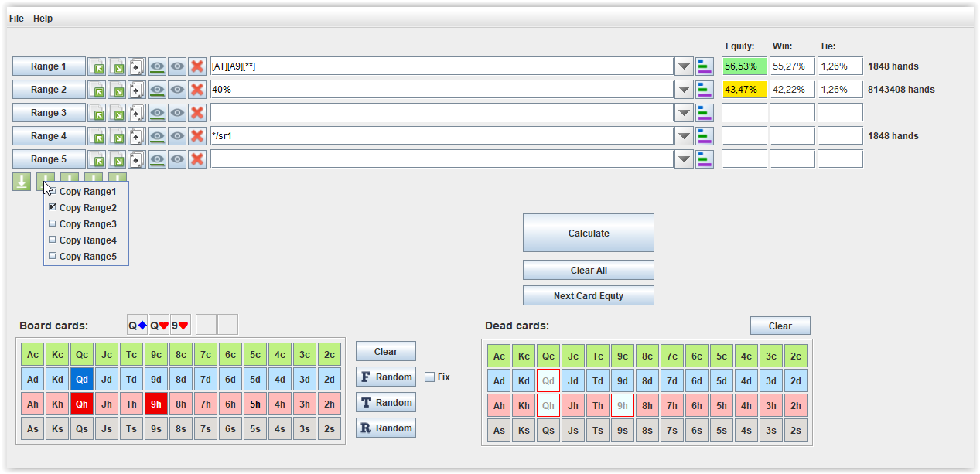This screenshot has height=474, width=980.
Task: Open the card selector icon for Range 2
Action: (x=137, y=90)
